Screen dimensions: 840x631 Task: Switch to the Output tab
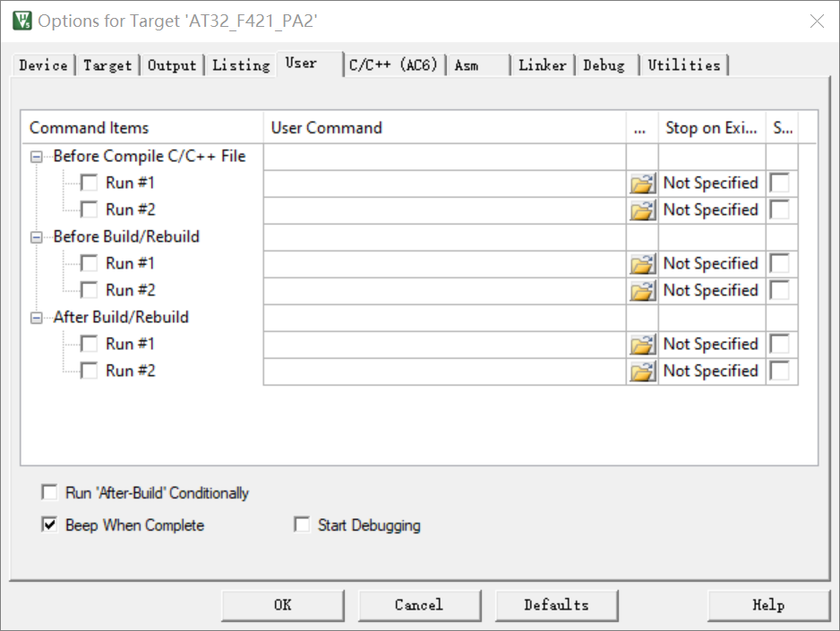pyautogui.click(x=172, y=65)
